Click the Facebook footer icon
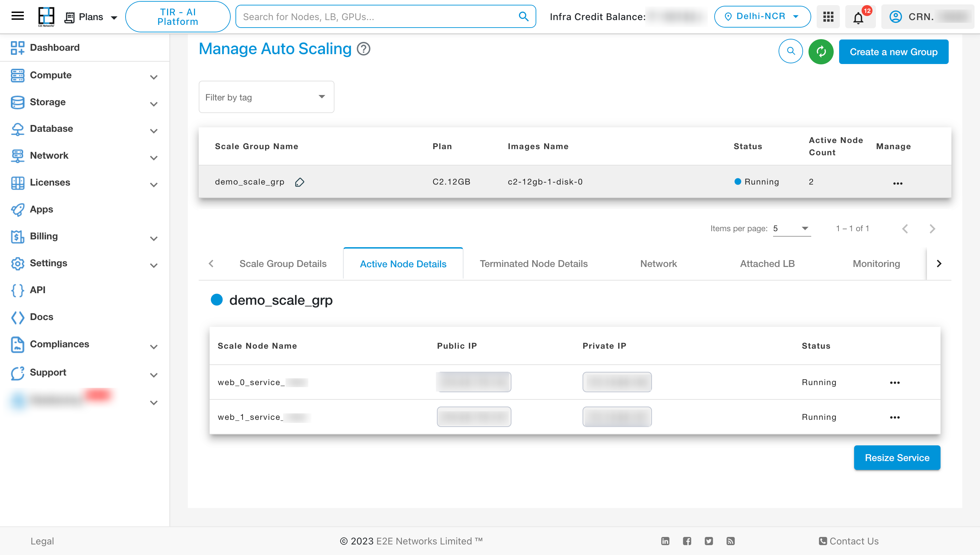The image size is (980, 555). pyautogui.click(x=687, y=541)
